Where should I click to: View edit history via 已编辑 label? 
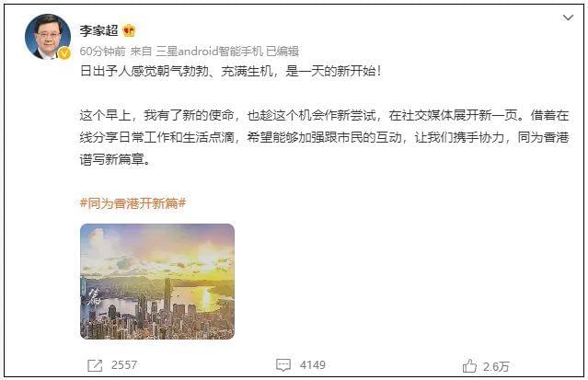coord(282,51)
